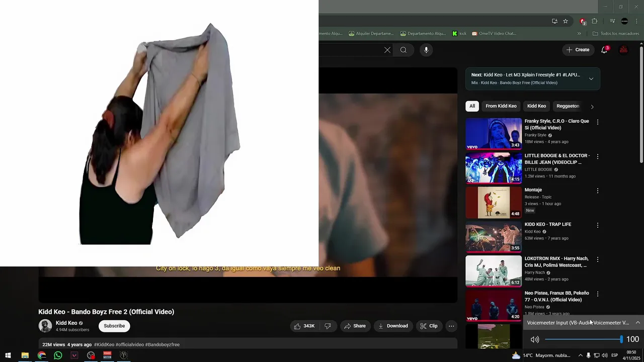Bookmark this page with the star icon
This screenshot has width=644, height=362.
tap(566, 21)
